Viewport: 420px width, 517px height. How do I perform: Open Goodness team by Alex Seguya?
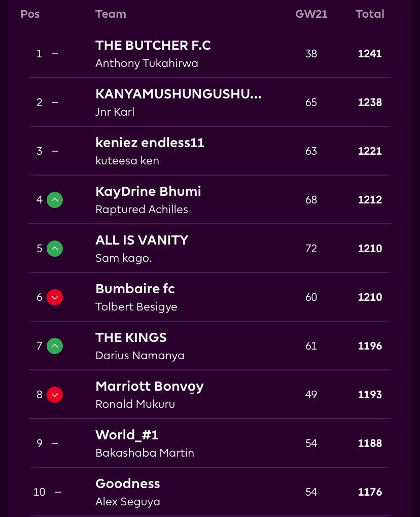[x=128, y=484]
